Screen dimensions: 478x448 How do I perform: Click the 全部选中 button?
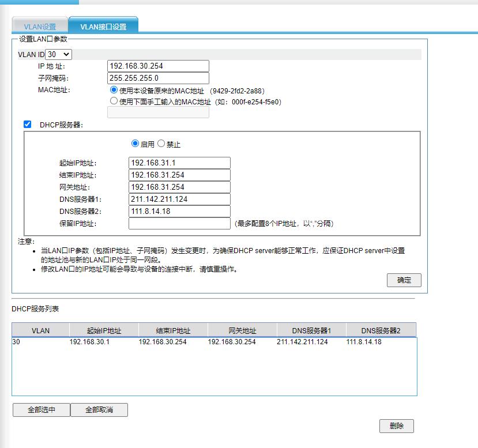point(42,410)
